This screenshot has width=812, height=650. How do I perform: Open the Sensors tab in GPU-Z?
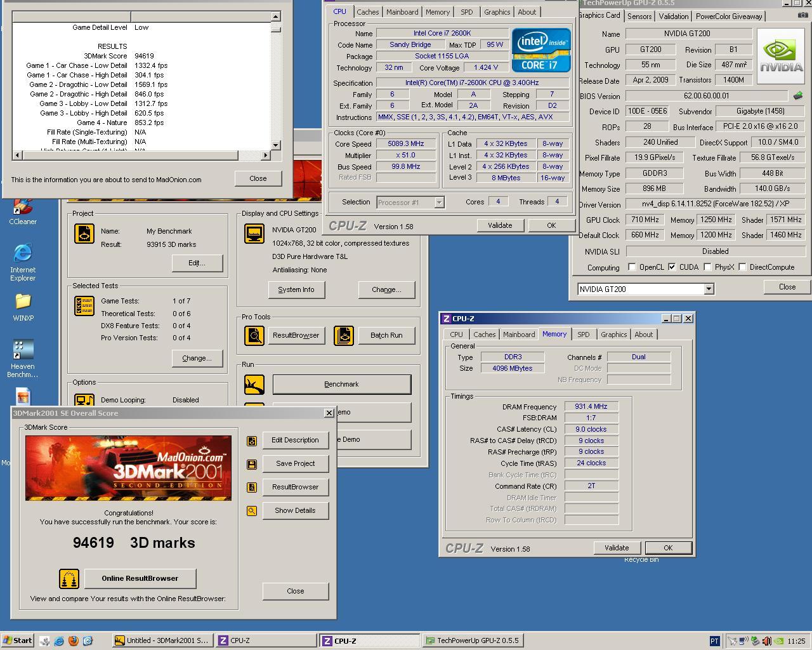pos(639,17)
